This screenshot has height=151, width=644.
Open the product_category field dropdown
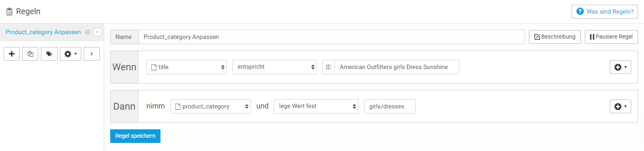click(x=211, y=106)
